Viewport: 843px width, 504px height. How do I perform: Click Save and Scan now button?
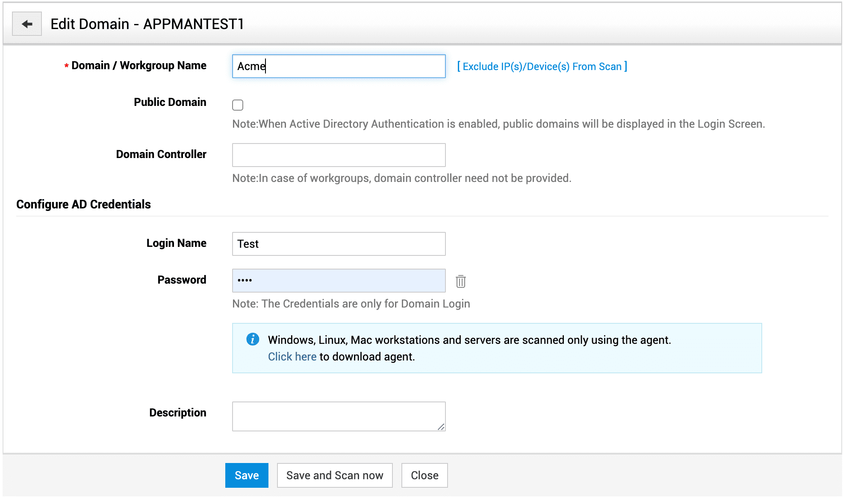point(335,475)
